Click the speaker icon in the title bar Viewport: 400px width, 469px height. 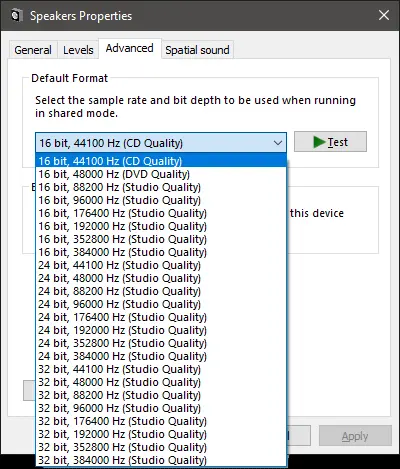coord(17,16)
